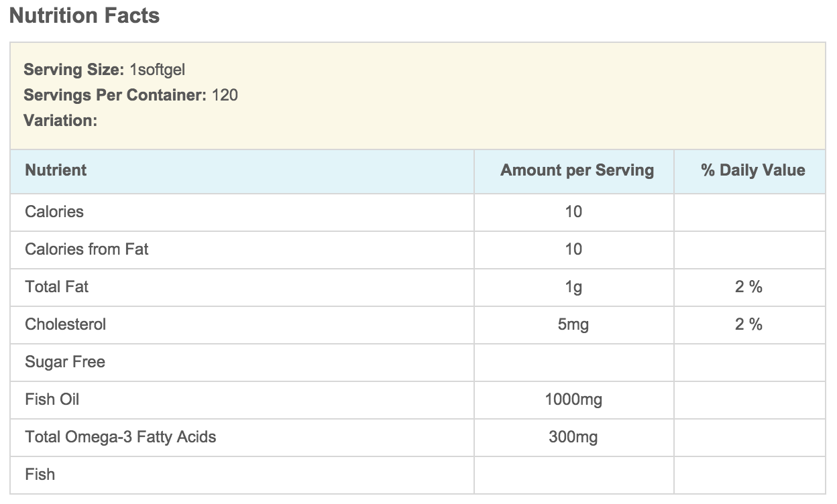This screenshot has width=837, height=504.
Task: Select the Fish Oil row label
Action: (x=52, y=399)
